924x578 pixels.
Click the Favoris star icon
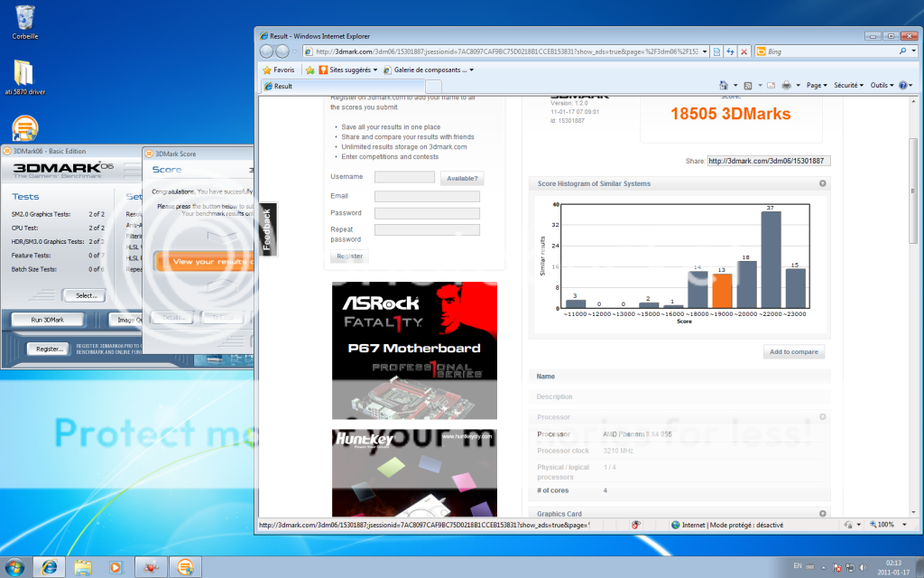click(x=267, y=70)
